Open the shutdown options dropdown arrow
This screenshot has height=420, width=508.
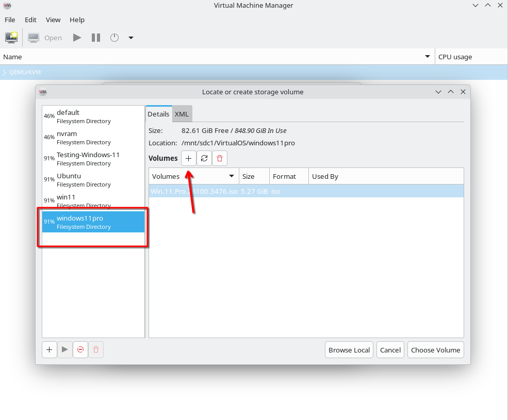131,38
